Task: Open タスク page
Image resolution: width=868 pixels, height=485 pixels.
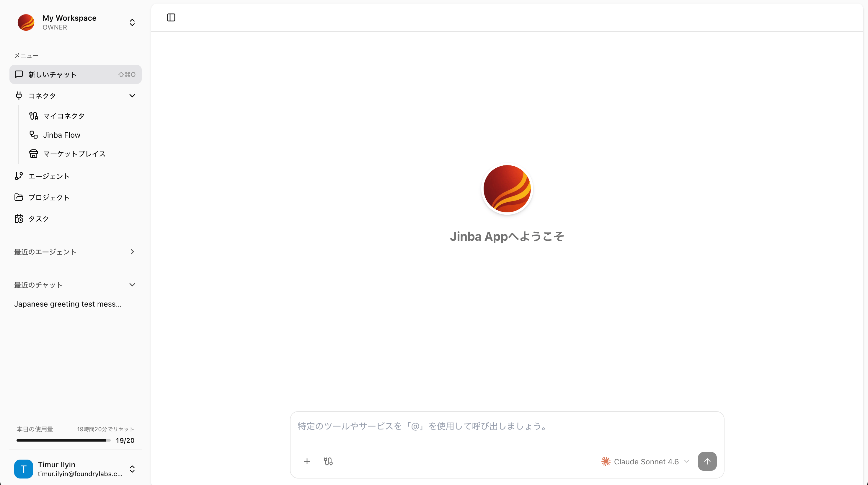Action: [76, 219]
